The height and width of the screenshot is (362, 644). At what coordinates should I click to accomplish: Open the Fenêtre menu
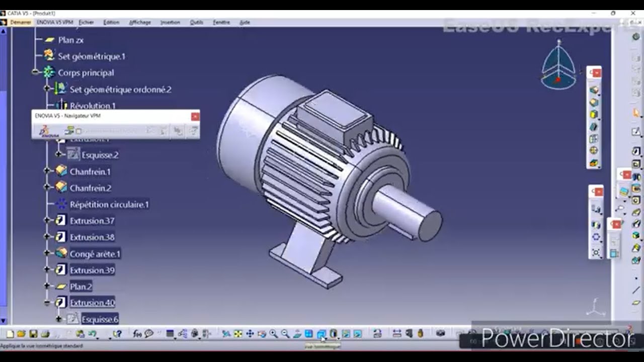pos(221,22)
